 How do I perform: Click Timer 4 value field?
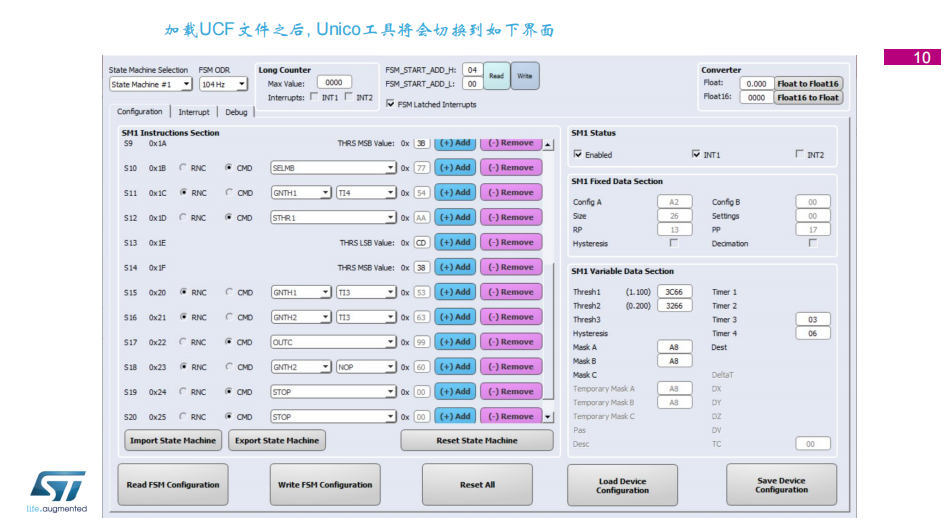click(x=812, y=333)
